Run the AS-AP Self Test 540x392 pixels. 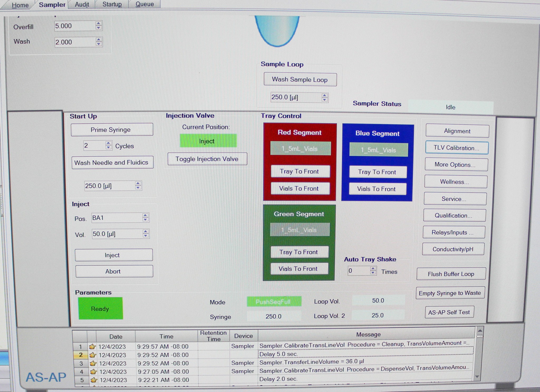tap(450, 312)
